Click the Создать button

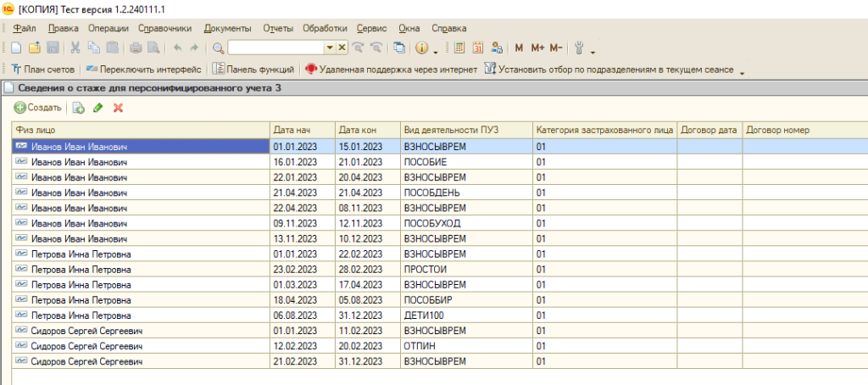coord(38,108)
